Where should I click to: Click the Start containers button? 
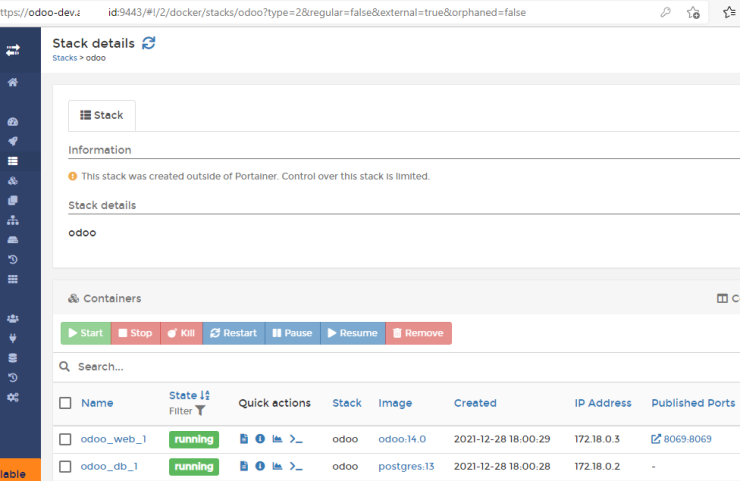pos(86,333)
